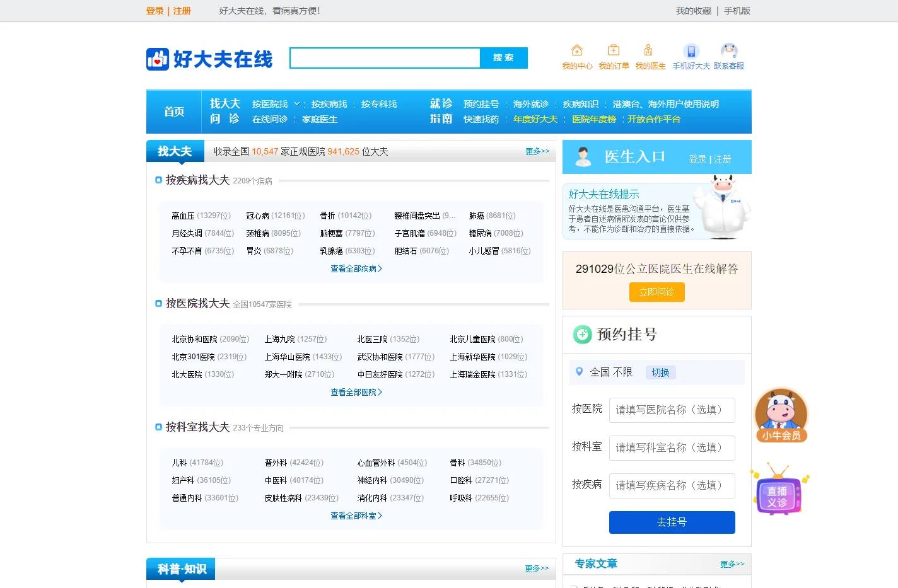Screen dimensions: 898x588
Task: Click 登录 at the top left
Action: tap(155, 11)
